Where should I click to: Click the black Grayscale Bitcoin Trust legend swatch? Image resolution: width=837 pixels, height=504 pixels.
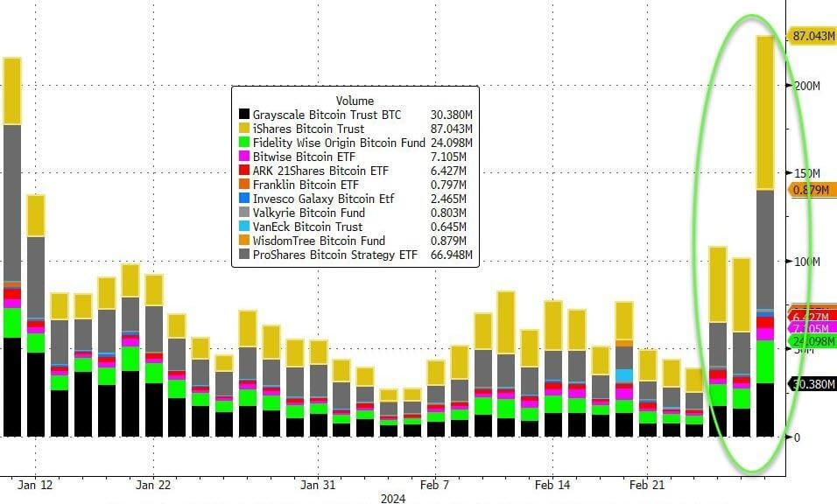coord(244,114)
